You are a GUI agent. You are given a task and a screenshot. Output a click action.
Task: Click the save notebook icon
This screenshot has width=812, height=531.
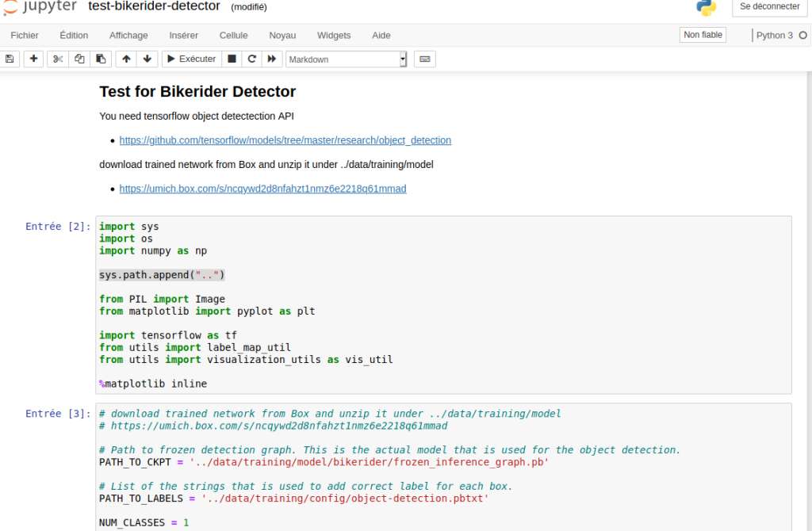pos(9,59)
